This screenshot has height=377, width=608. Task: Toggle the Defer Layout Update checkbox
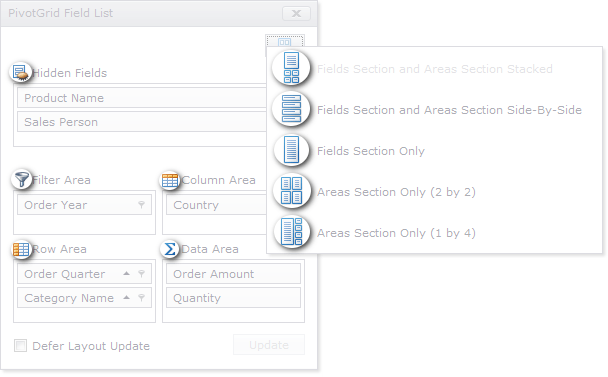pyautogui.click(x=20, y=345)
